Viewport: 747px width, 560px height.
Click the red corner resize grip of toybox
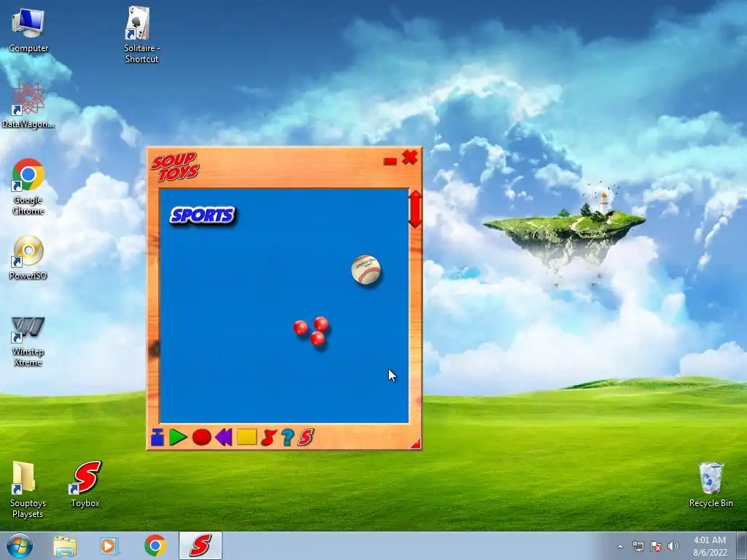pyautogui.click(x=415, y=444)
